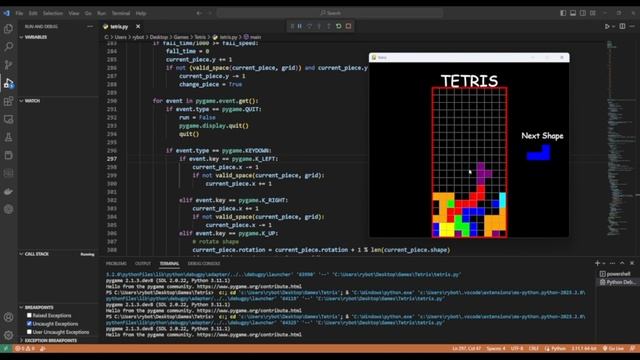
Task: Open the new terminal launch profile dropdown
Action: 604,263
